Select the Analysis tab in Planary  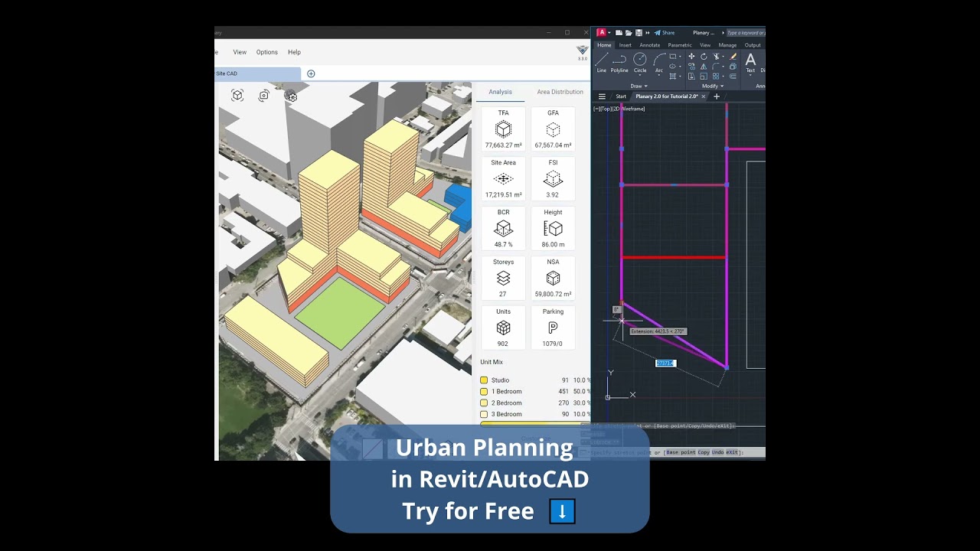pyautogui.click(x=500, y=92)
